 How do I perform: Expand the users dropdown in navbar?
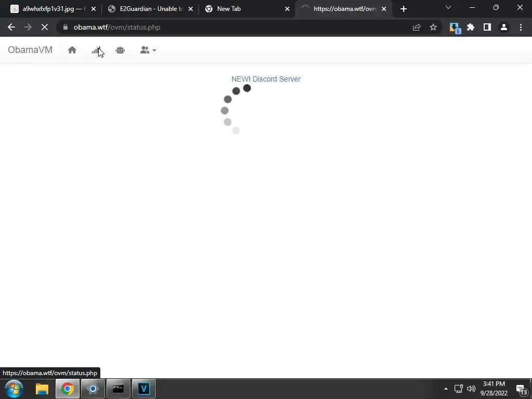148,50
